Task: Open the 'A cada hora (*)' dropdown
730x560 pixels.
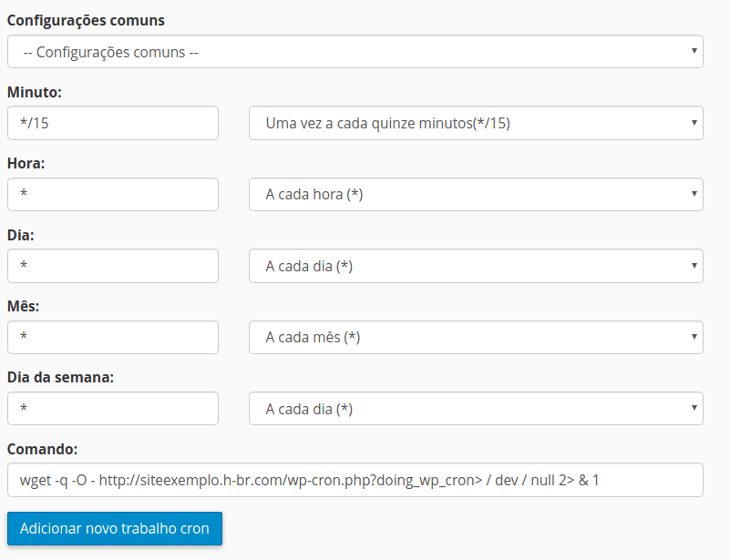Action: click(475, 194)
